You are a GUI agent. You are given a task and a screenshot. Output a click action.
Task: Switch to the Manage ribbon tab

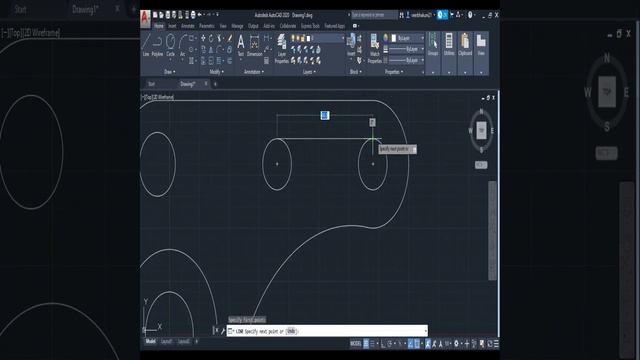coord(237,26)
